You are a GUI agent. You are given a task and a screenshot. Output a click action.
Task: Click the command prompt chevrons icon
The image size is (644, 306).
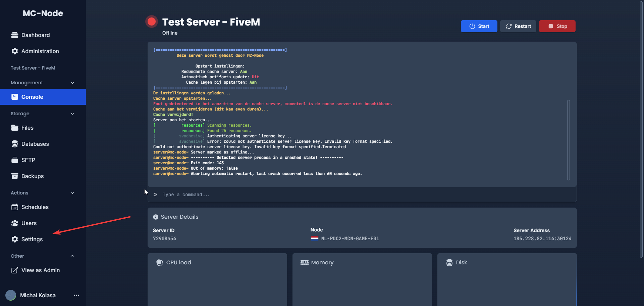click(x=155, y=194)
